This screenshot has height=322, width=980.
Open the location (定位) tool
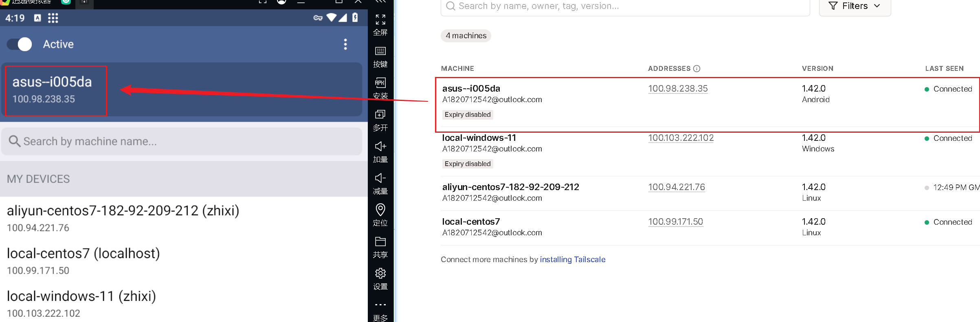click(380, 210)
